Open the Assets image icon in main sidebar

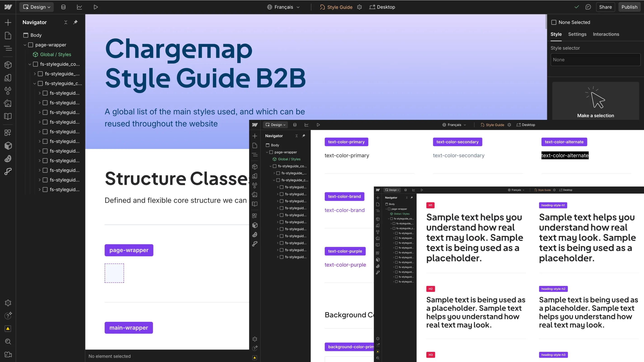pos(8,103)
